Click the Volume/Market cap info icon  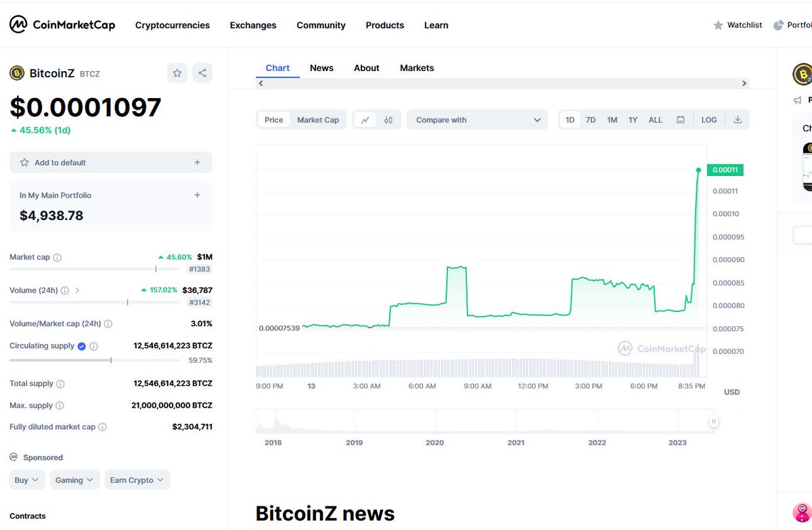[108, 324]
